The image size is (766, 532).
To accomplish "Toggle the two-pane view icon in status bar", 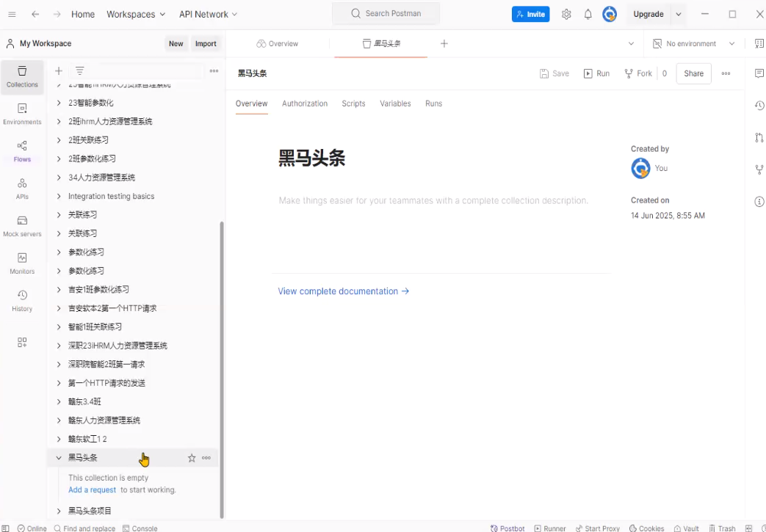I will pyautogui.click(x=748, y=528).
